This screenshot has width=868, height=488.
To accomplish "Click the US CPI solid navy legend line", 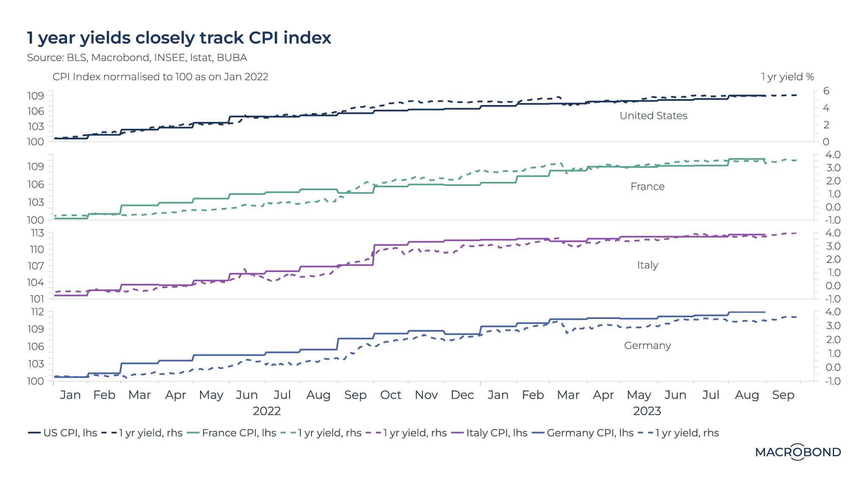I will [x=34, y=433].
